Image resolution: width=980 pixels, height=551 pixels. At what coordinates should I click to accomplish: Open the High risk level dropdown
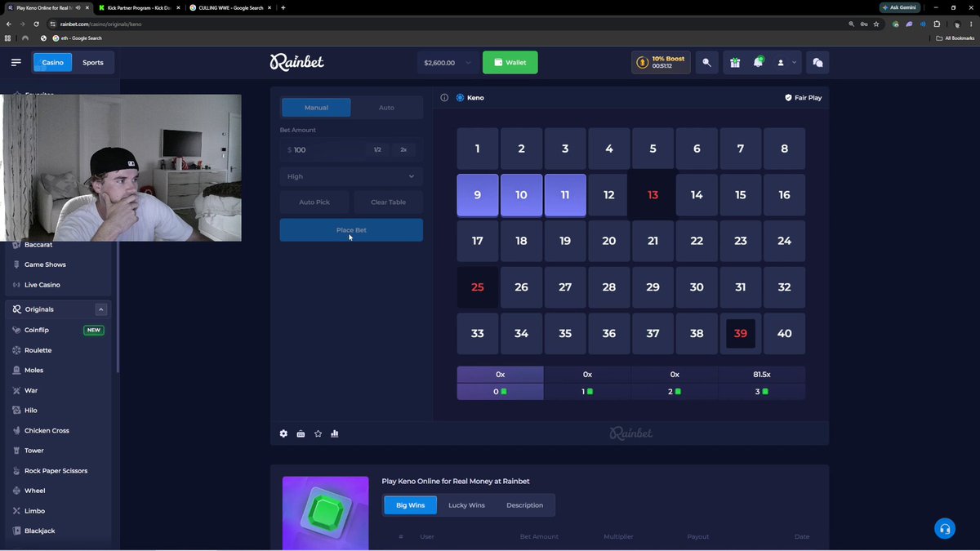pos(351,176)
